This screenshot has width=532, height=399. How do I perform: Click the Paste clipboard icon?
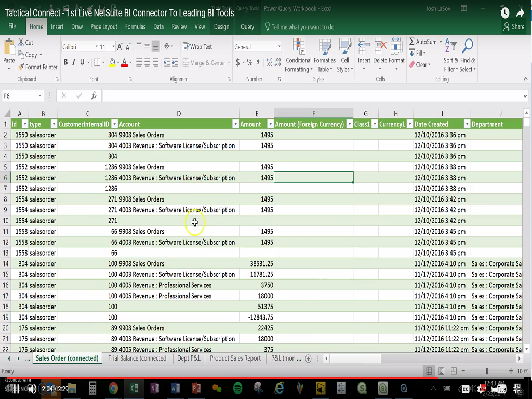(9, 47)
